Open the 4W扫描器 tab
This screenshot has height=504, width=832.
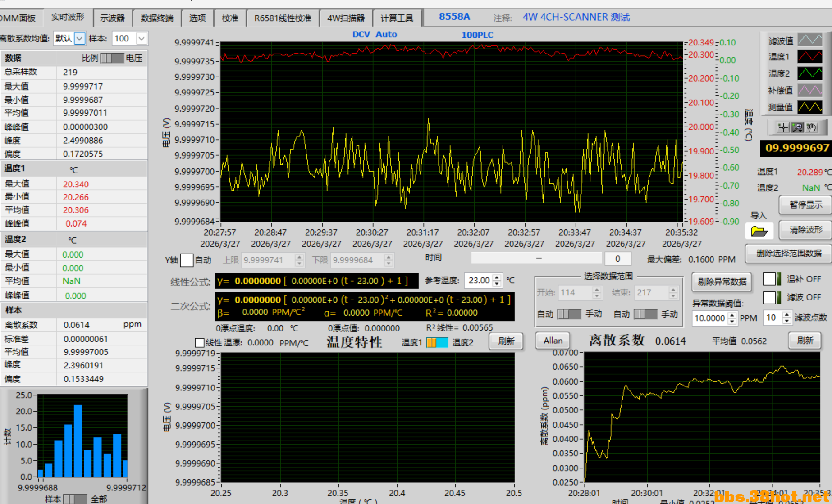pyautogui.click(x=346, y=18)
